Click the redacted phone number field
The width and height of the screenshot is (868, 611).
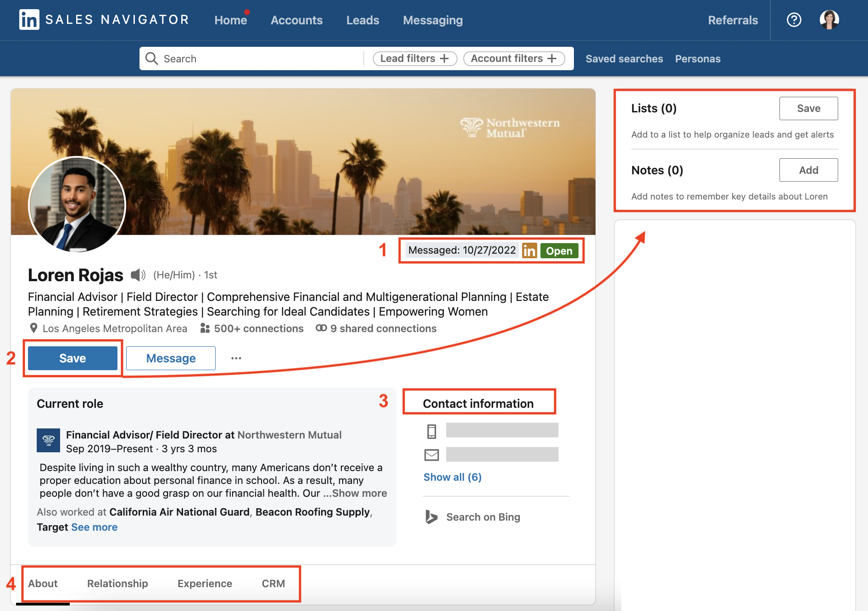click(x=502, y=430)
